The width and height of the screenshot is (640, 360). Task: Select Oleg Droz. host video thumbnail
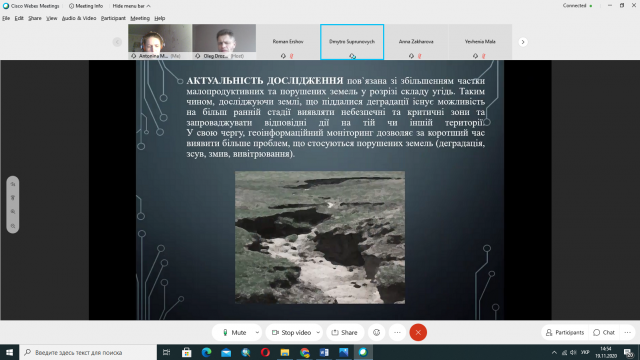(224, 42)
